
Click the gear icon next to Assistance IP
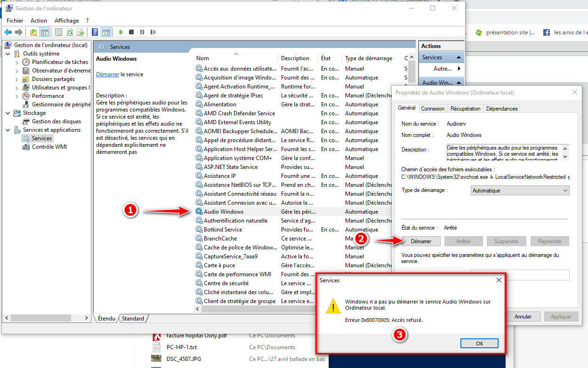(x=199, y=176)
